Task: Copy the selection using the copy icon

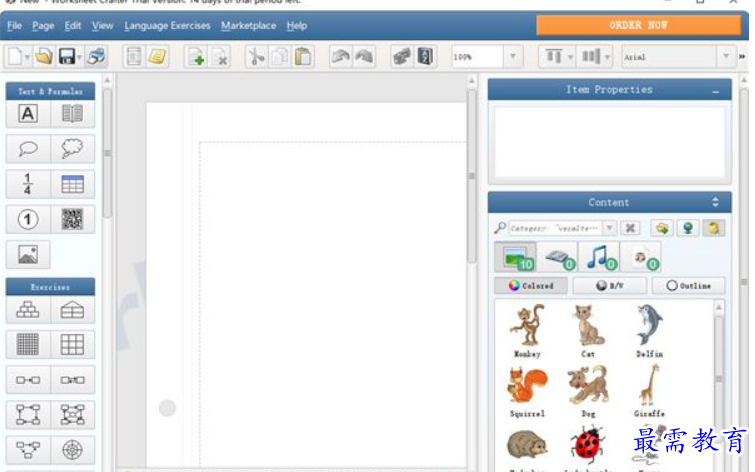Action: pos(279,57)
